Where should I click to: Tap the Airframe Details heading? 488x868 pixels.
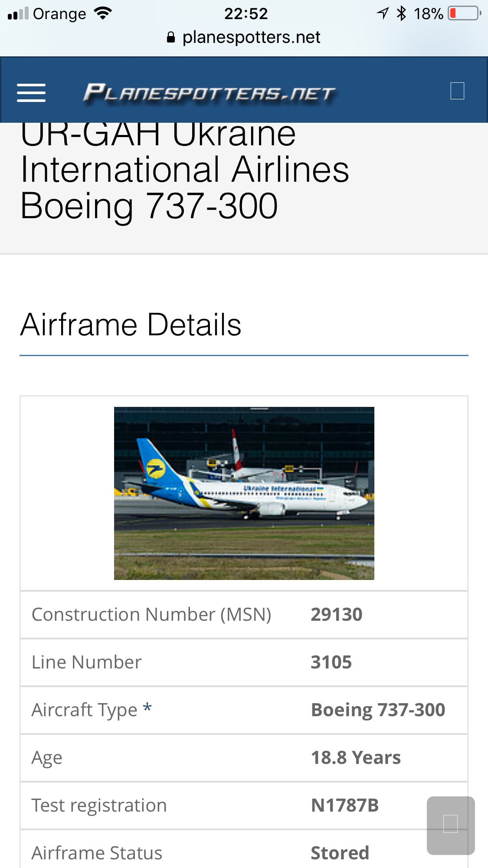pyautogui.click(x=131, y=325)
